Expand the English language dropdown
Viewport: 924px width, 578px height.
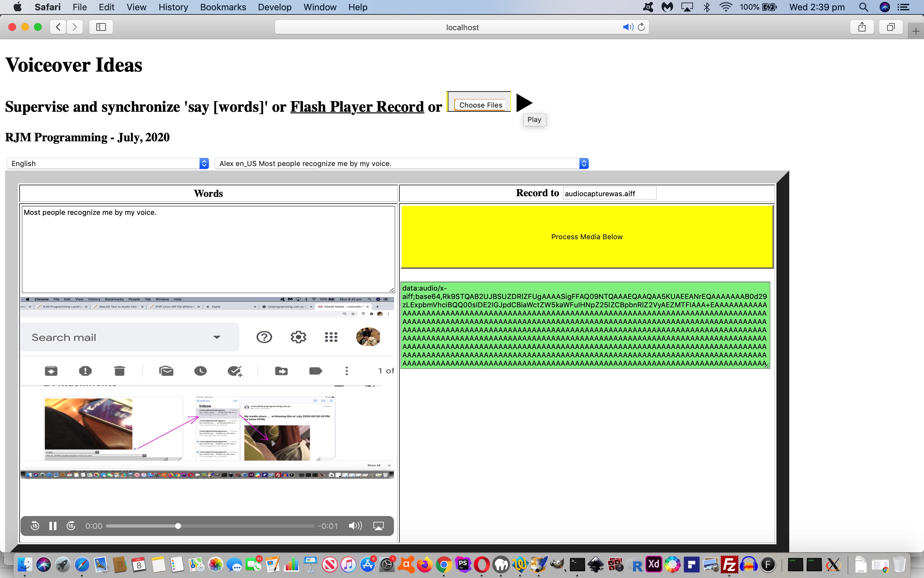click(x=108, y=163)
